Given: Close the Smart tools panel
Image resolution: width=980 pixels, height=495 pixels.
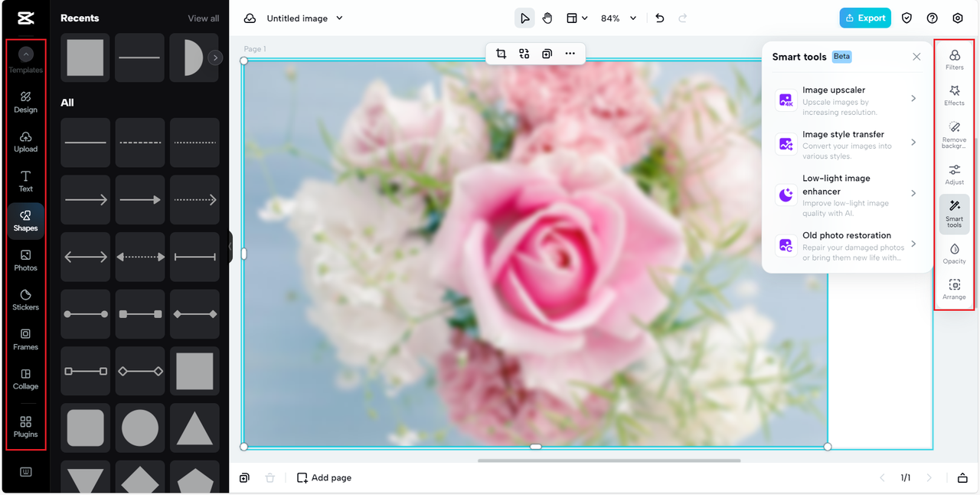Looking at the screenshot, I should [x=916, y=57].
